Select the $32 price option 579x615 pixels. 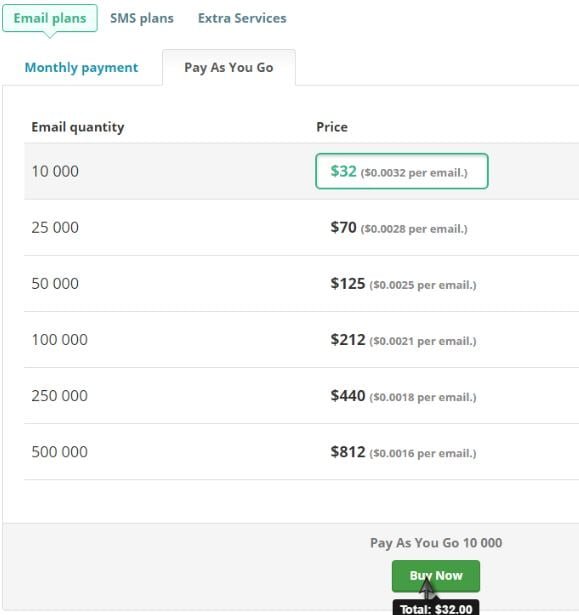click(x=402, y=171)
